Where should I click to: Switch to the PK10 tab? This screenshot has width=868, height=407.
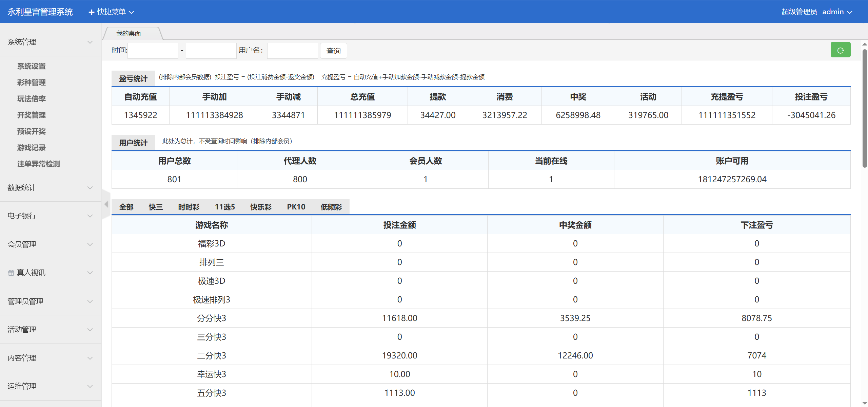296,207
